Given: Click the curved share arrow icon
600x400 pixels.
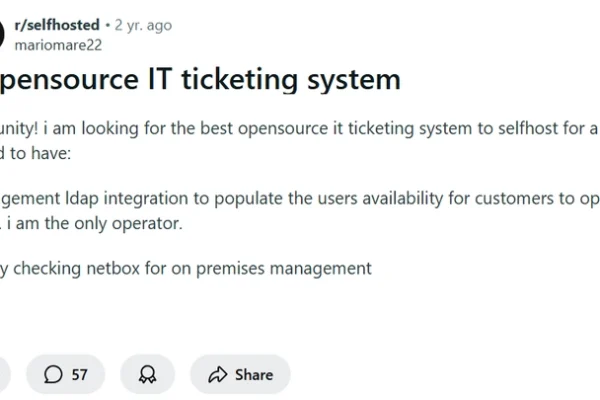Looking at the screenshot, I should click(217, 374).
